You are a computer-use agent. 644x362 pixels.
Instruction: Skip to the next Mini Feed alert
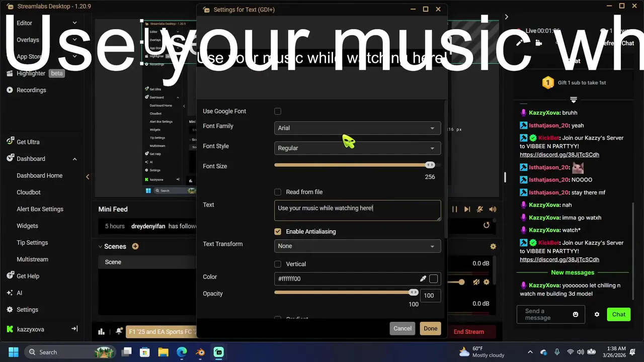click(x=467, y=209)
